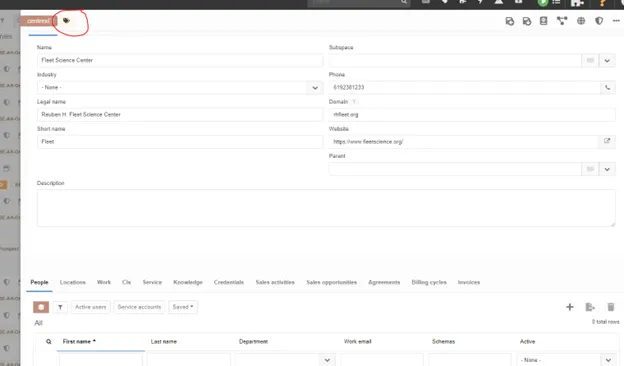Image resolution: width=624 pixels, height=366 pixels.
Task: Expand the Subspace dropdown arrow
Action: click(x=607, y=60)
